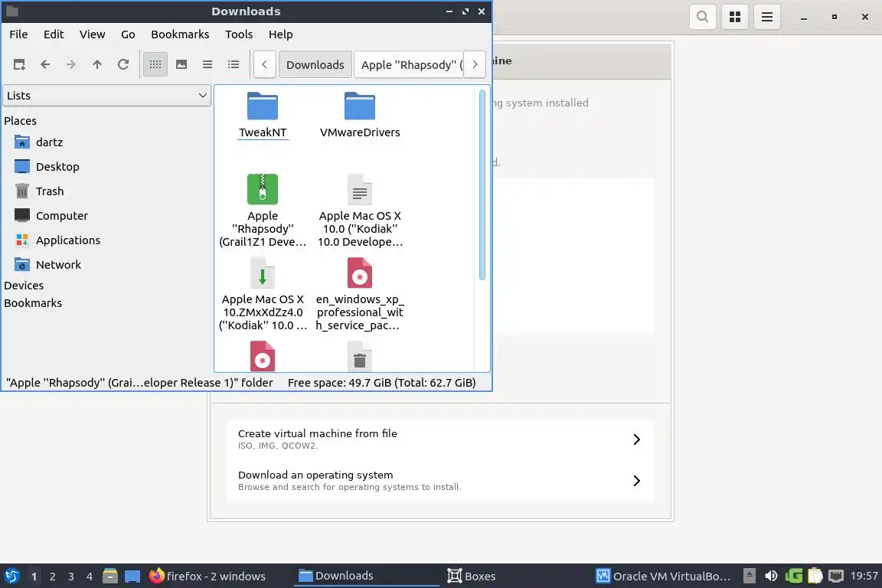Open the Edit menu
This screenshot has width=882, height=588.
pyautogui.click(x=54, y=34)
